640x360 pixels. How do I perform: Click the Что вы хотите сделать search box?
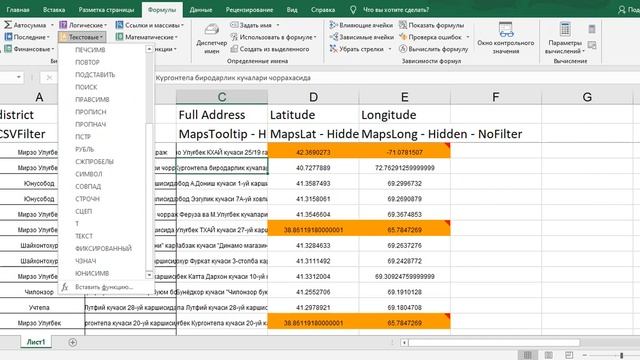396,9
